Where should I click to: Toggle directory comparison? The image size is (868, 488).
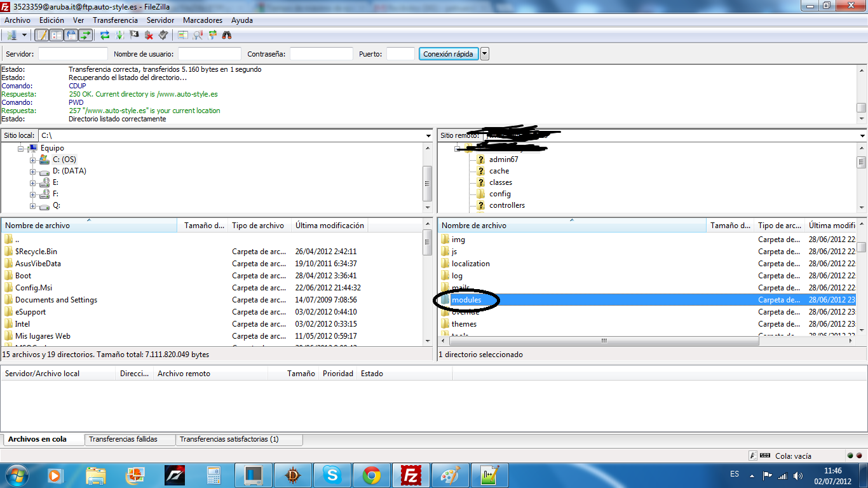click(198, 35)
